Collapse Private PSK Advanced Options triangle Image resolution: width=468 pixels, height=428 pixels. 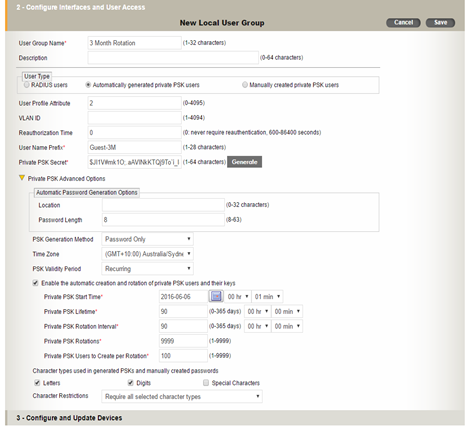click(x=22, y=178)
